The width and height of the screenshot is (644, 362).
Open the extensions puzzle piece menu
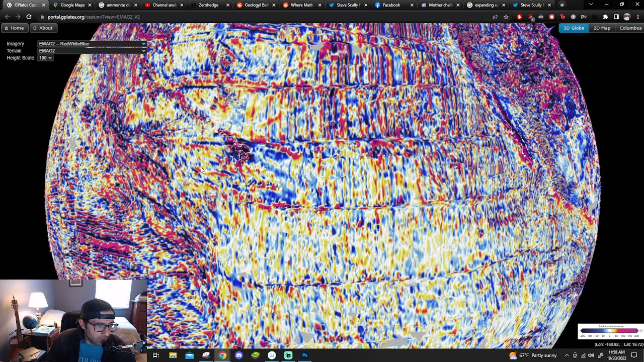pos(605,17)
